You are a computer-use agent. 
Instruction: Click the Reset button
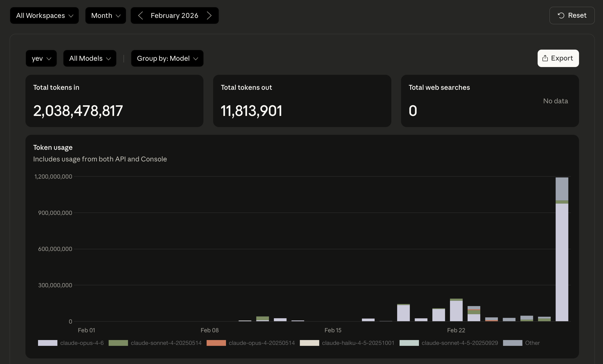click(x=572, y=15)
